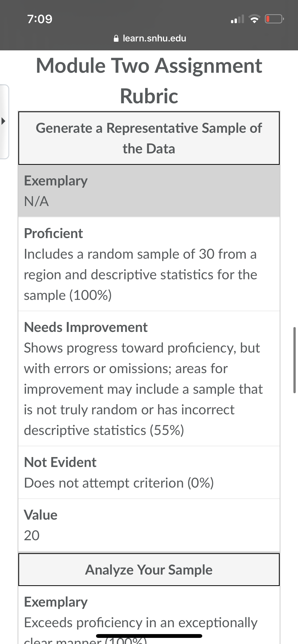Select the Analyze Your Sample header
298x644 pixels.
(x=149, y=569)
